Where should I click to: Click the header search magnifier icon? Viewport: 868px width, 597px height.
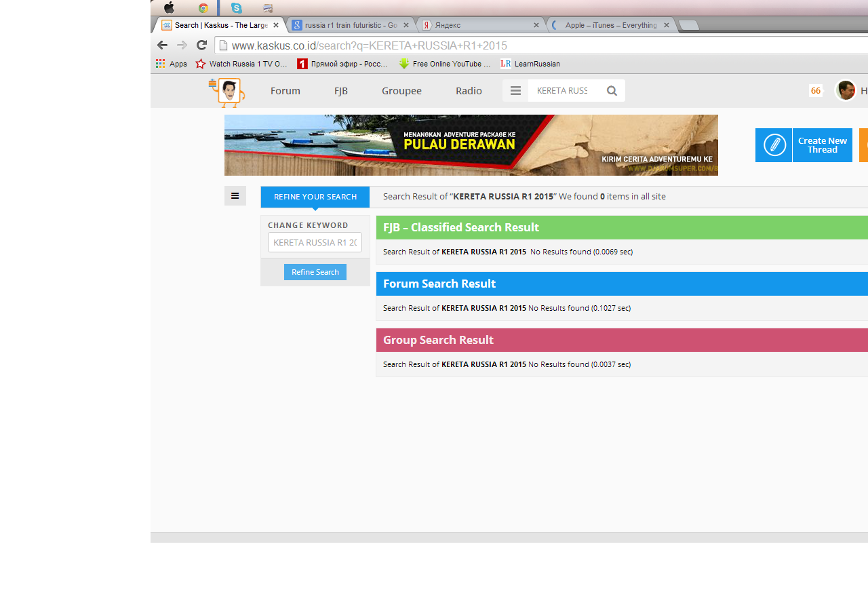coord(612,91)
